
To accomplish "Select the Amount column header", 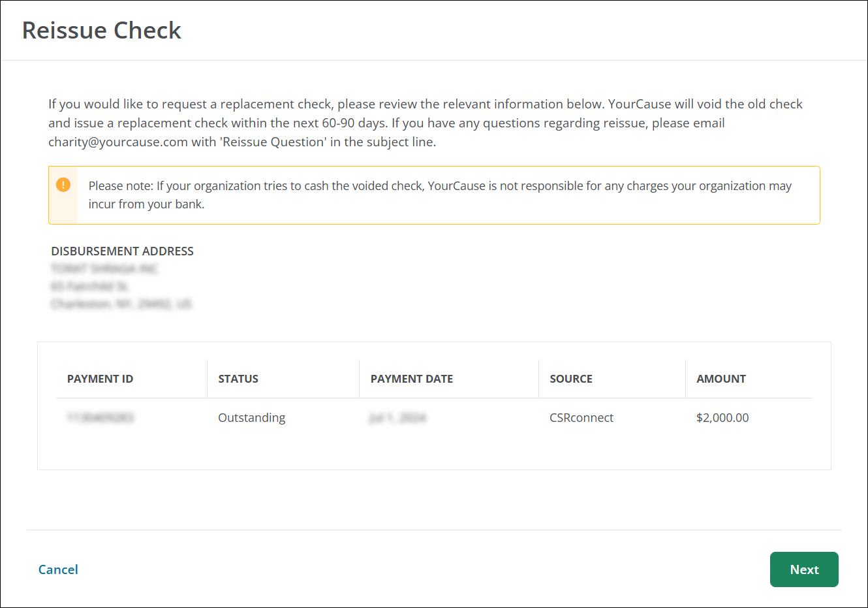I will pyautogui.click(x=721, y=379).
